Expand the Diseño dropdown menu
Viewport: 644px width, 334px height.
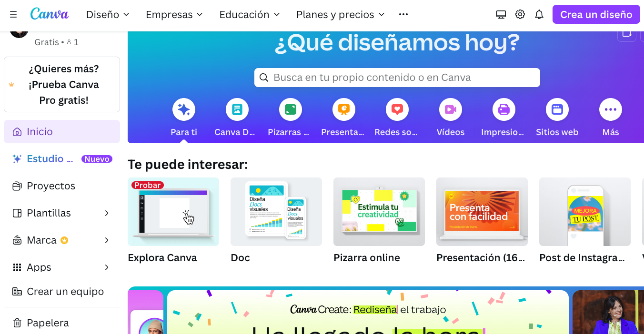click(x=108, y=15)
